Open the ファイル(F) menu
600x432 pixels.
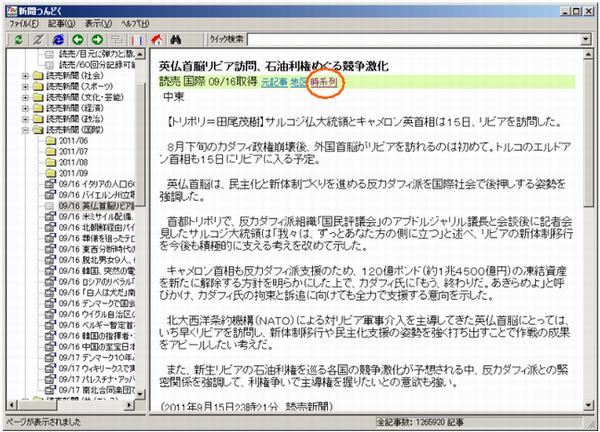(22, 22)
